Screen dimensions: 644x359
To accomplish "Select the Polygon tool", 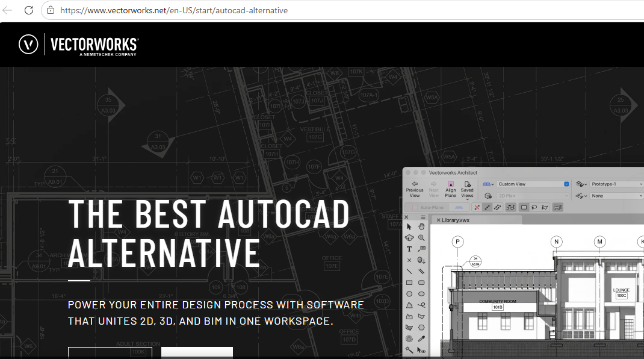I will click(x=421, y=316).
